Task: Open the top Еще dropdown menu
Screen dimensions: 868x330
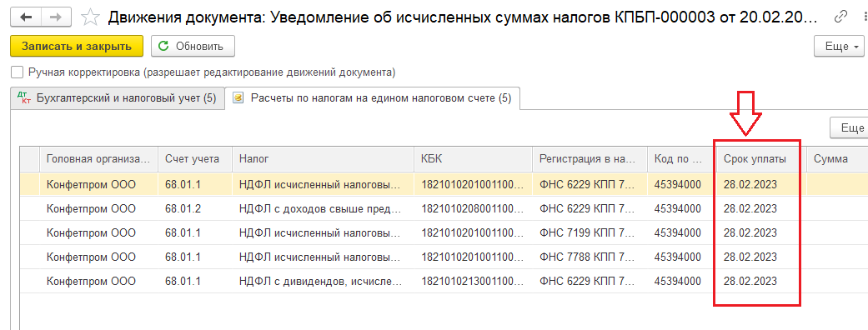Action: [839, 47]
